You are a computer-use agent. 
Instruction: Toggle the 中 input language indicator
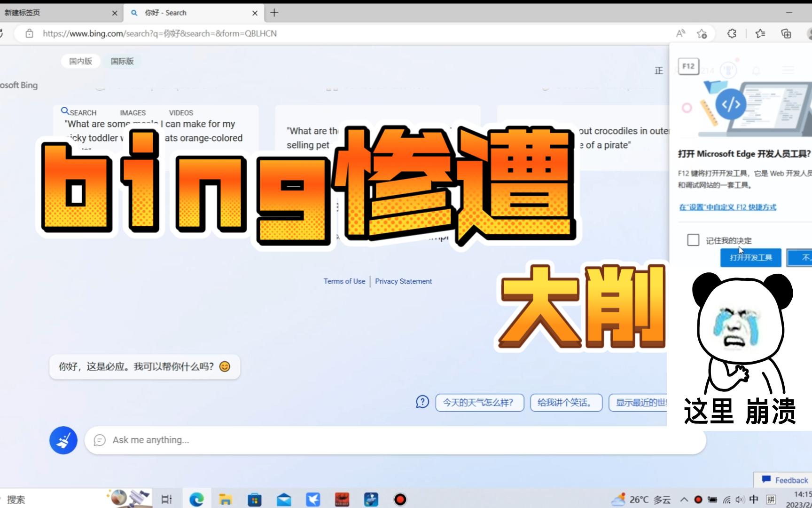[754, 500]
